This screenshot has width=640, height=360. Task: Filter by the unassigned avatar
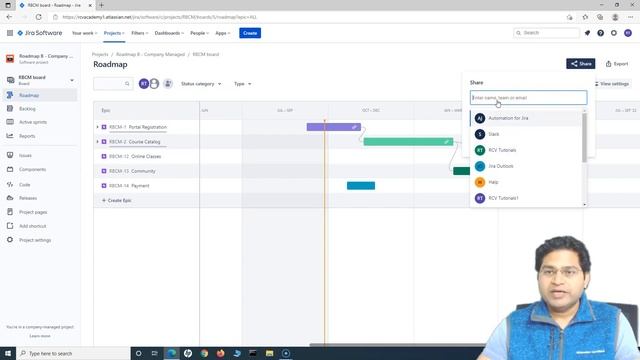tap(154, 84)
